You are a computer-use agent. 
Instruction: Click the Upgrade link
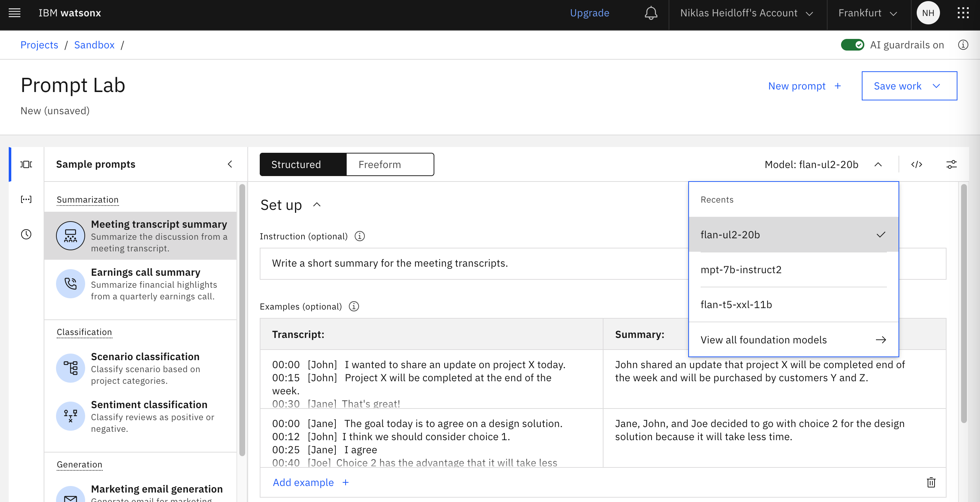pos(589,13)
